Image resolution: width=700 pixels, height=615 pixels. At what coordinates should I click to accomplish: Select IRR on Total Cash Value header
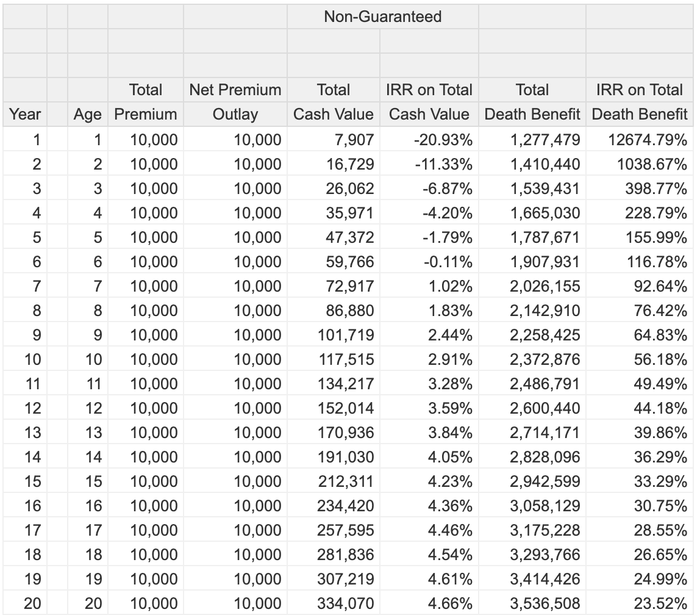(x=429, y=102)
